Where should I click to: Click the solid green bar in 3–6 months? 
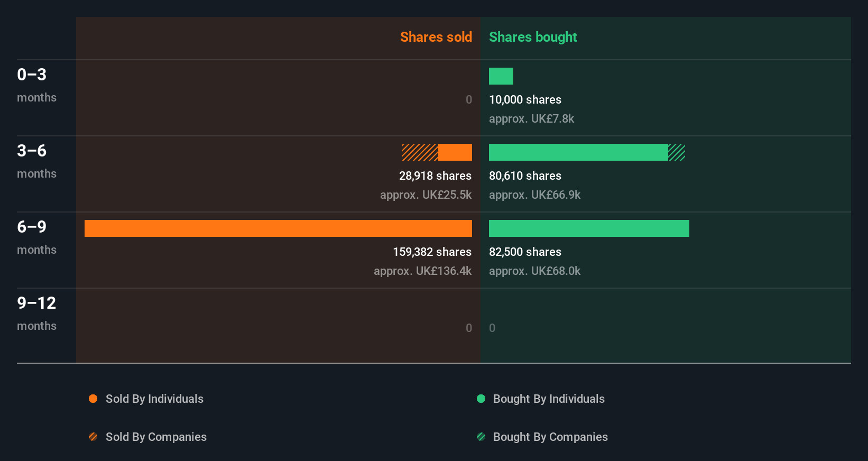[x=578, y=152]
